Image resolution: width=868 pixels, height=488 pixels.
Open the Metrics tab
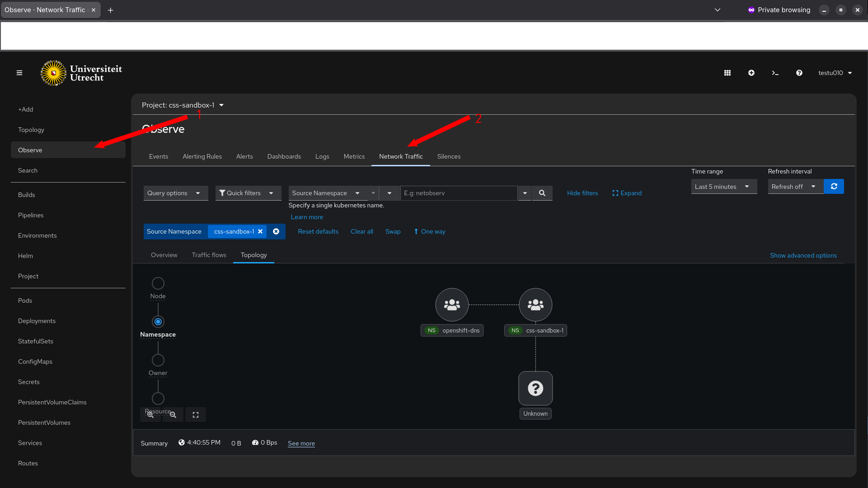pos(354,157)
